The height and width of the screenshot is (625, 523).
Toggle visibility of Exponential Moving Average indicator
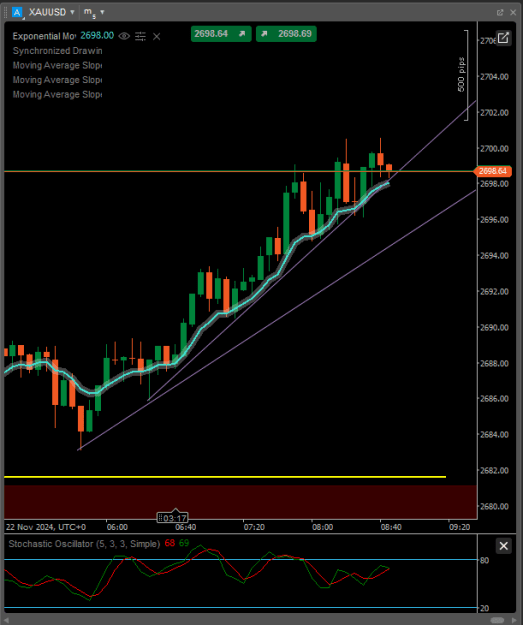point(124,36)
